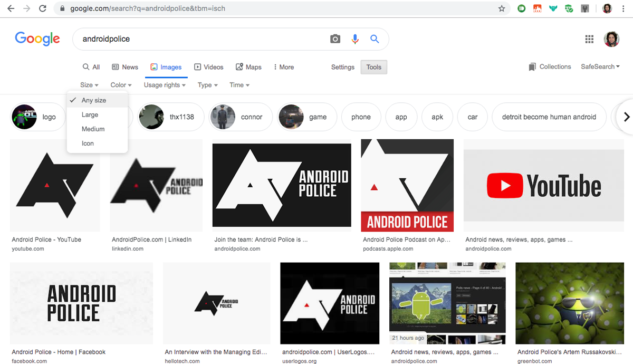Open the Google apps grid
Image resolution: width=633 pixels, height=364 pixels.
click(590, 39)
